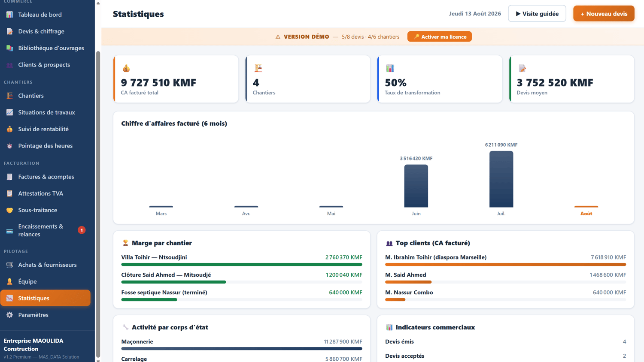Click the Devis & chiffrage icon

tap(9, 31)
